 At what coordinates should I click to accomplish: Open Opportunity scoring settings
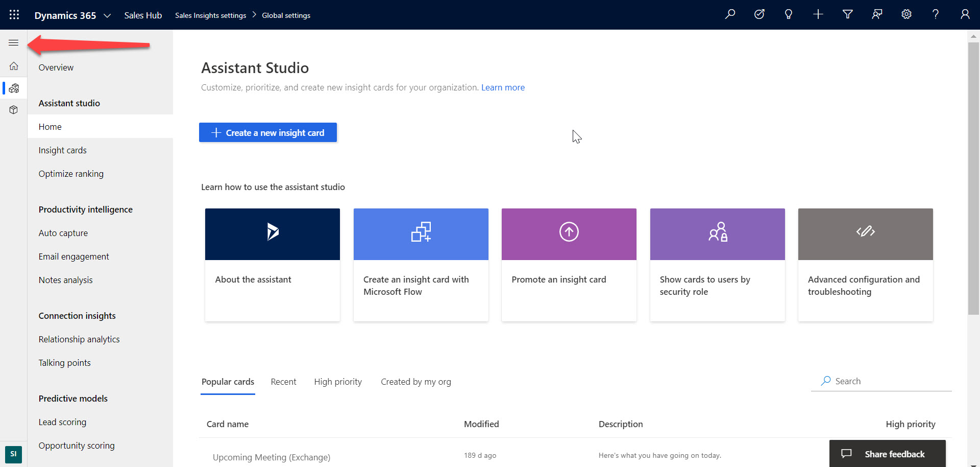point(77,446)
